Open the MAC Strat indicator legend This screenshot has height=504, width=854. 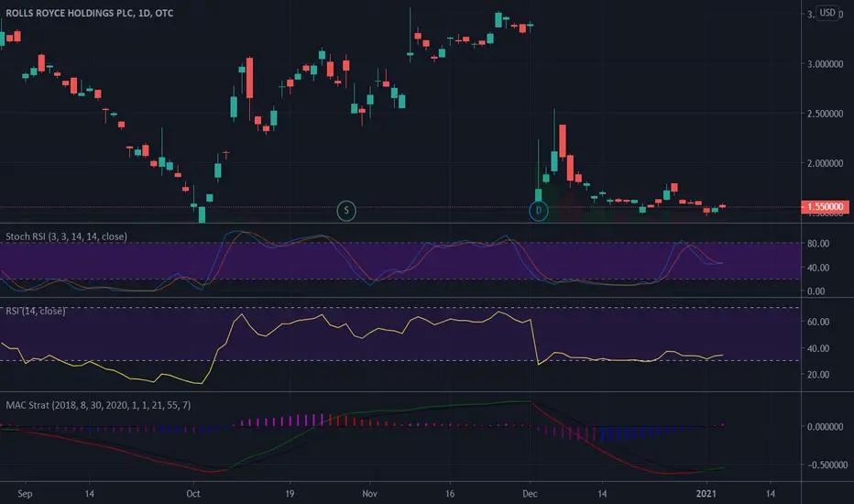(98, 405)
